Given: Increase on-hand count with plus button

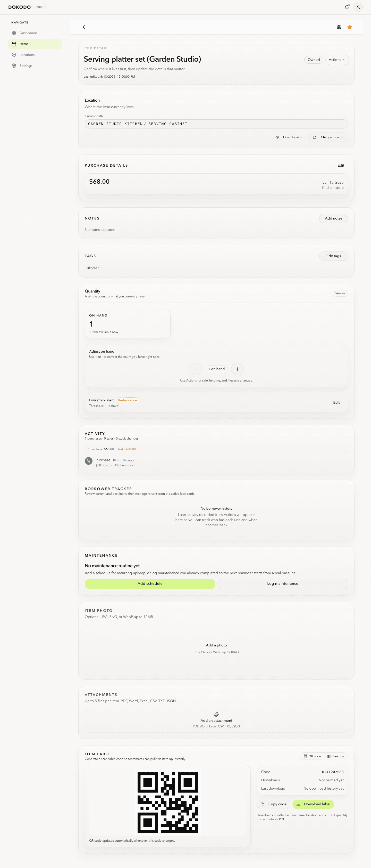Looking at the screenshot, I should (x=237, y=369).
